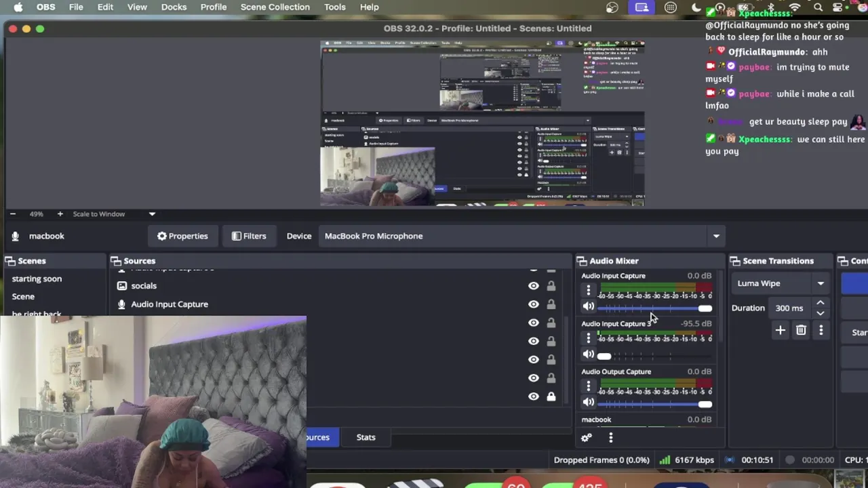Click the Scene Transitions dock header icon
The width and height of the screenshot is (868, 488).
click(x=735, y=261)
